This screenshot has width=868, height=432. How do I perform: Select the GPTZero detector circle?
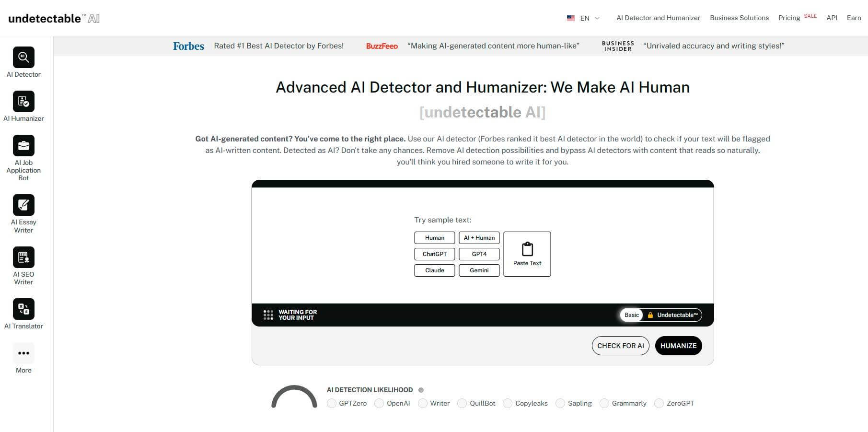pos(332,404)
